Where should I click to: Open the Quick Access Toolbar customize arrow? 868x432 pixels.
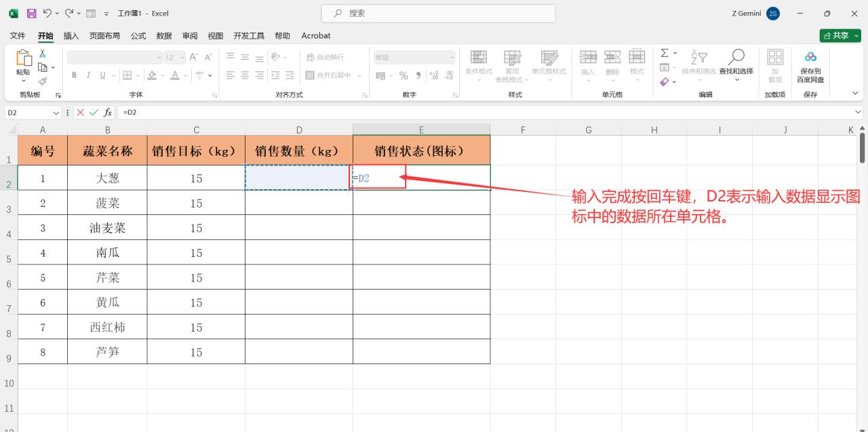106,14
